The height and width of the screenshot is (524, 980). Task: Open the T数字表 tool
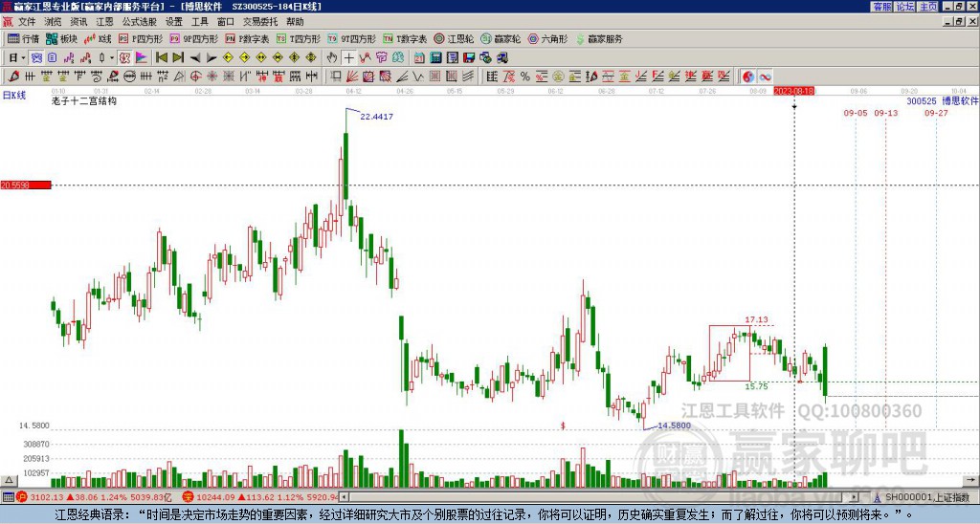[405, 38]
